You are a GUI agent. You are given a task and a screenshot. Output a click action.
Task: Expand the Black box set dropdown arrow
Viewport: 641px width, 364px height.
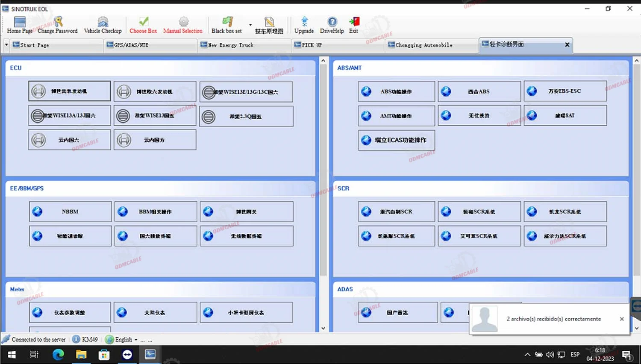click(x=250, y=25)
